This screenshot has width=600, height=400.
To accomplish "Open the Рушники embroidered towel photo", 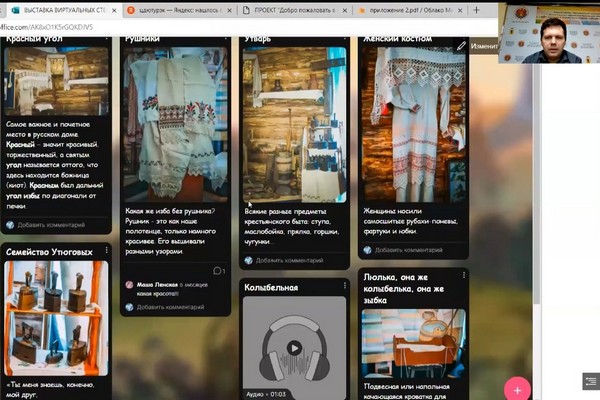I will click(x=175, y=124).
